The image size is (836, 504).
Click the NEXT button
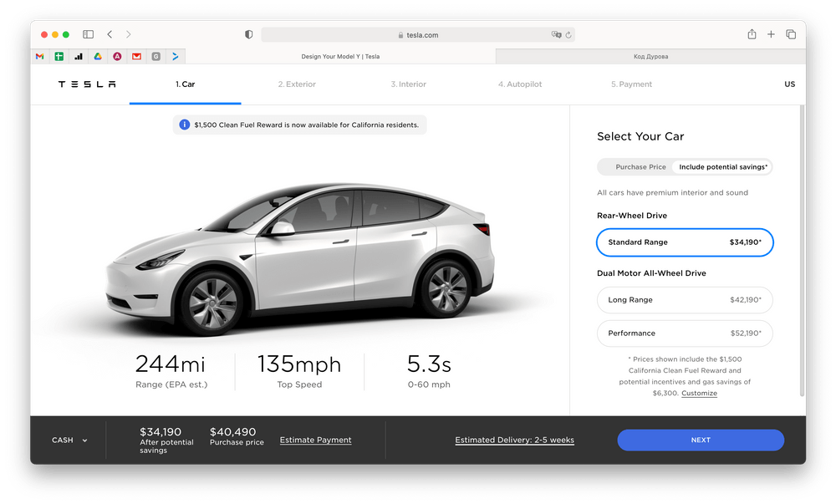[701, 440]
